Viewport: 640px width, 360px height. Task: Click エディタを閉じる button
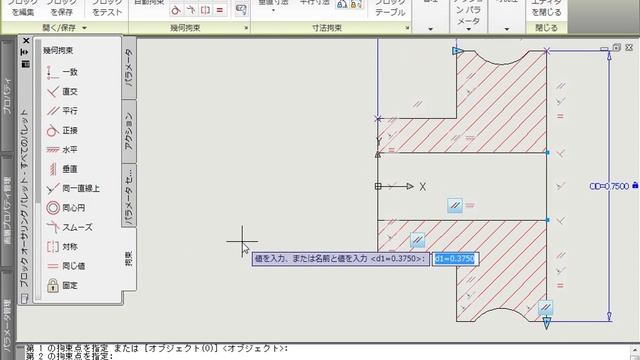[546, 8]
